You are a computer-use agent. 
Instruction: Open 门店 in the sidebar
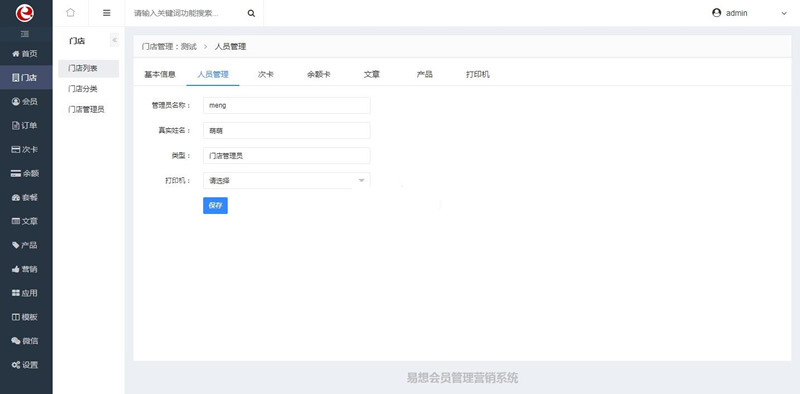pos(26,78)
